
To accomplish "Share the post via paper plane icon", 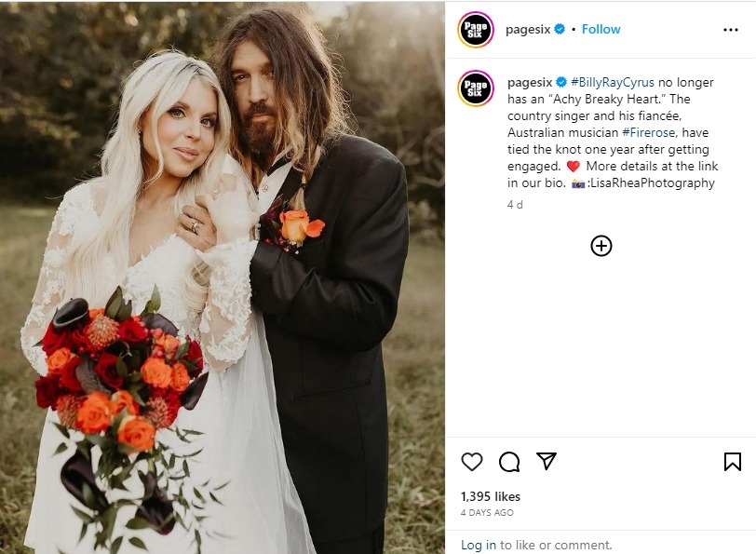I will click(547, 461).
